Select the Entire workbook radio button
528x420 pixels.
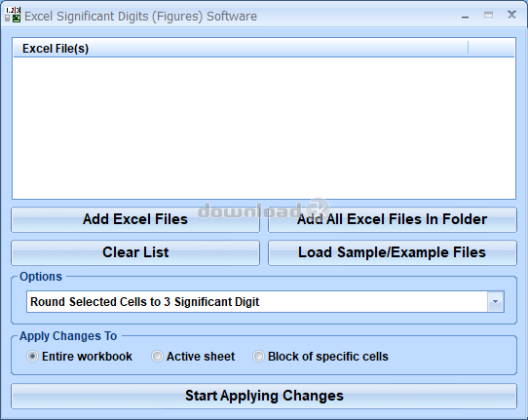[32, 356]
